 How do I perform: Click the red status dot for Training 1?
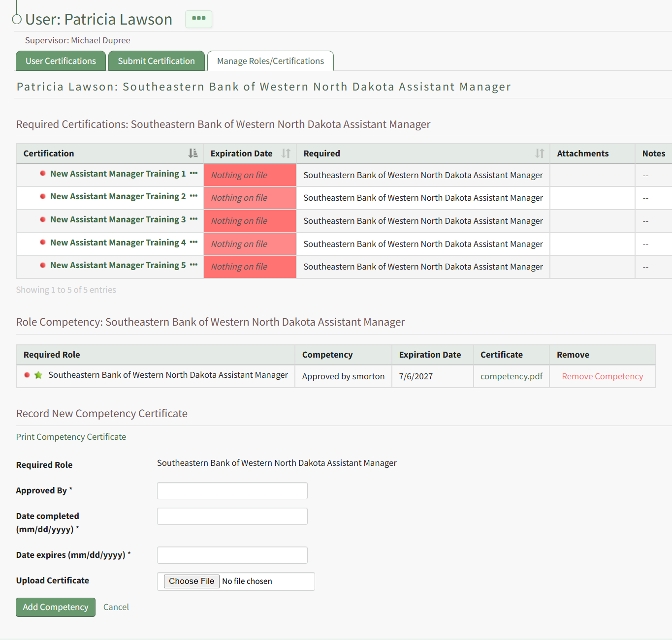coord(43,173)
